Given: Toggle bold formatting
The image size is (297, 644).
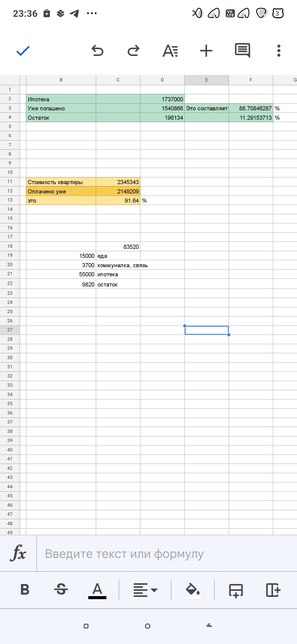Looking at the screenshot, I should click(x=25, y=590).
